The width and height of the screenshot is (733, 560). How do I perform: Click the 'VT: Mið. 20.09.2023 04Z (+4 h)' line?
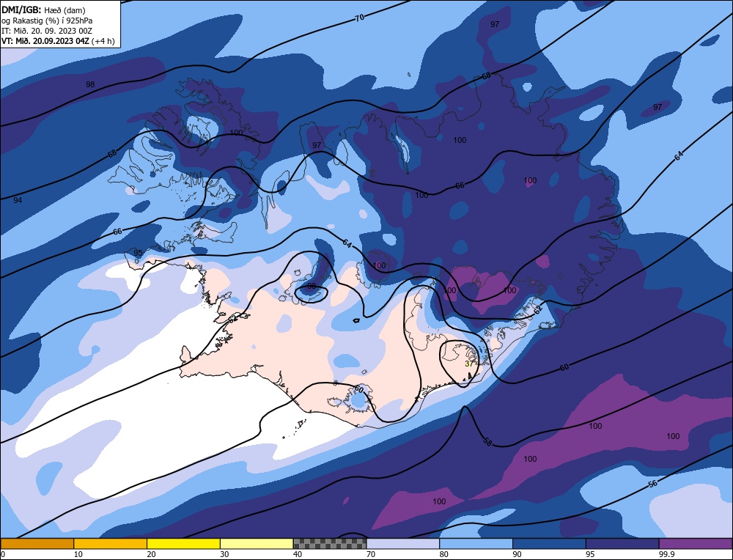click(x=58, y=40)
